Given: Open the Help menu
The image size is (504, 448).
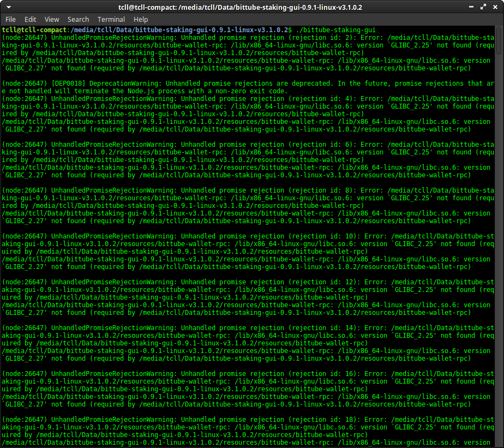Looking at the screenshot, I should [x=141, y=19].
